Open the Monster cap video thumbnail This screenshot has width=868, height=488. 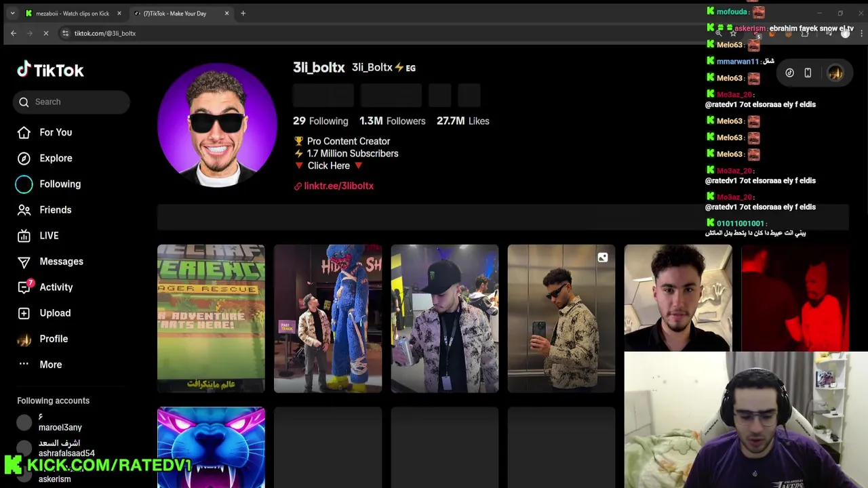[x=444, y=319]
